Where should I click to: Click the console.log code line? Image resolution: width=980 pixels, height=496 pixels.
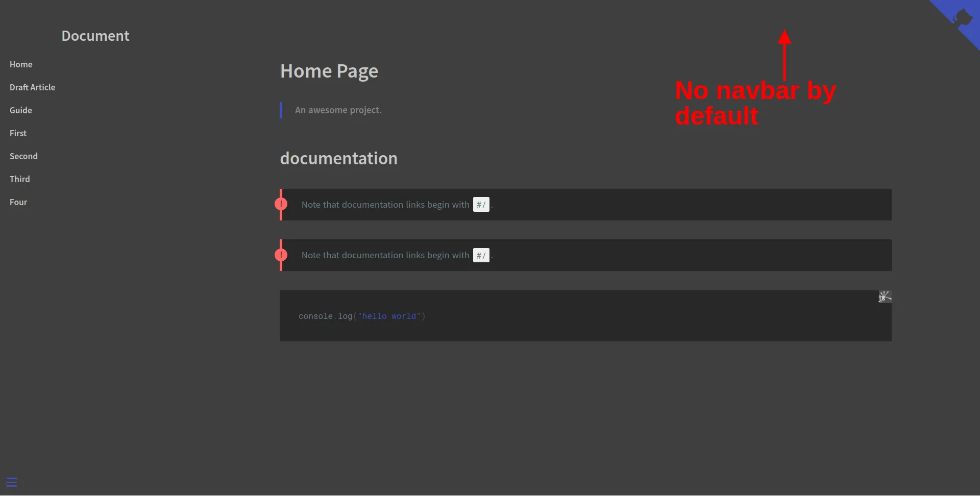point(361,316)
